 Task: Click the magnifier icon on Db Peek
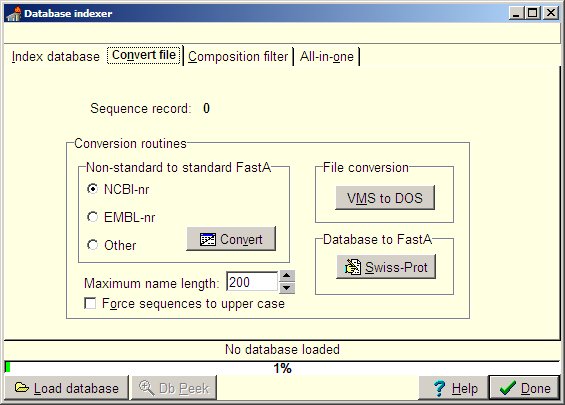click(x=146, y=388)
